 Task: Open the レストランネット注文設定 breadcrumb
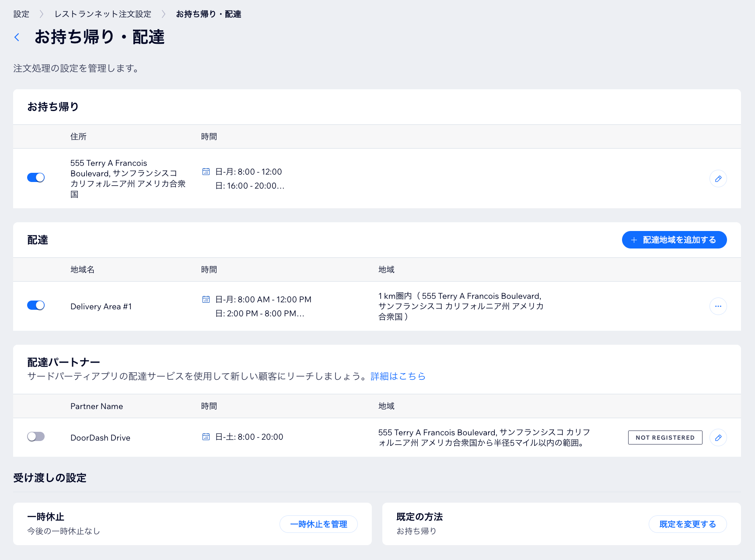[x=102, y=14]
